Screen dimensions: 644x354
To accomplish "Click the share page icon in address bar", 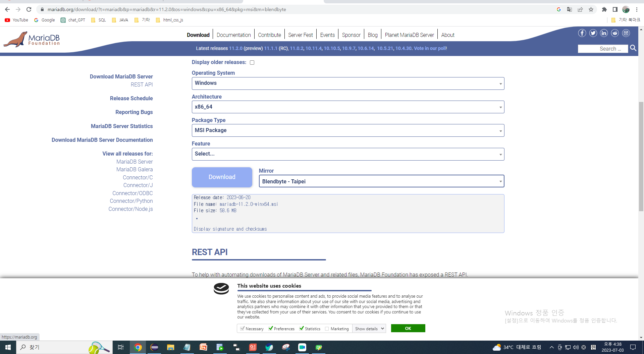I will pyautogui.click(x=580, y=9).
